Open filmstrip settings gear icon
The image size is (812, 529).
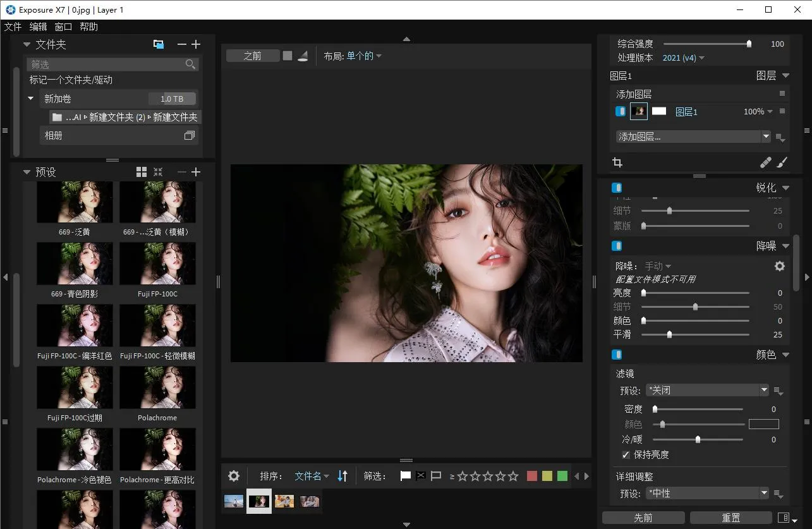pyautogui.click(x=234, y=476)
